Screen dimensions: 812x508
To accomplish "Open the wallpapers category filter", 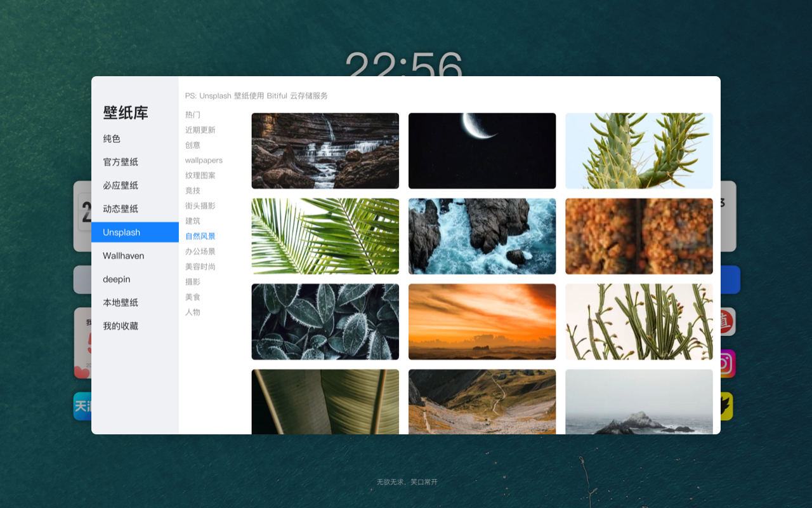I will (x=204, y=160).
